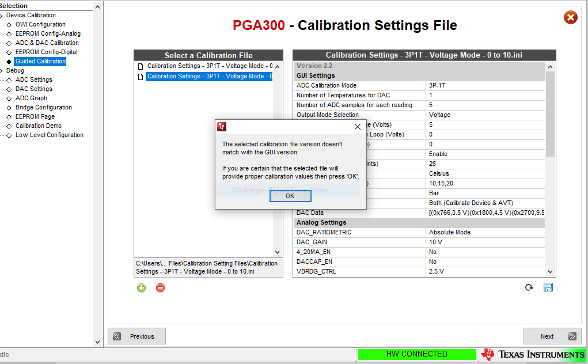
Task: Click DAC_GAIN value 10 V
Action: coord(485,242)
